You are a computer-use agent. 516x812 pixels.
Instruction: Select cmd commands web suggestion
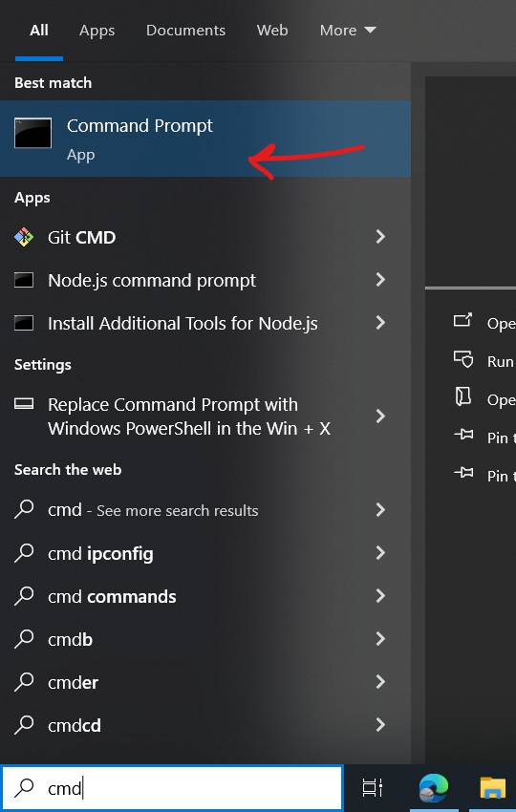pos(205,596)
